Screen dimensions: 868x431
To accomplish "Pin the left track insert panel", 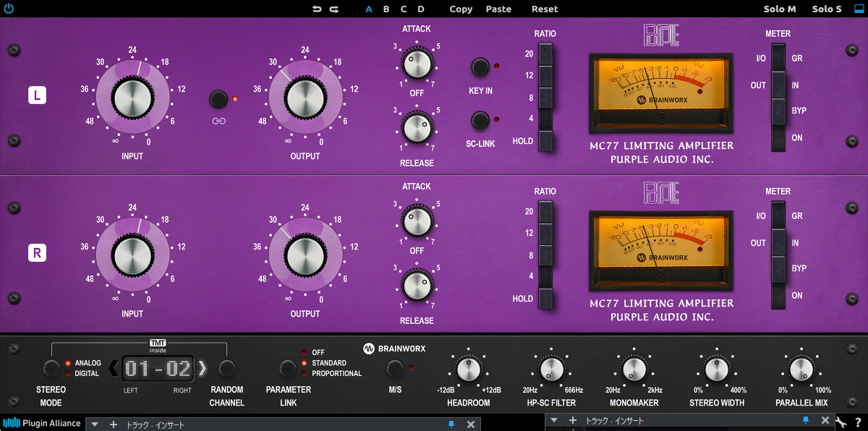I will 451,424.
